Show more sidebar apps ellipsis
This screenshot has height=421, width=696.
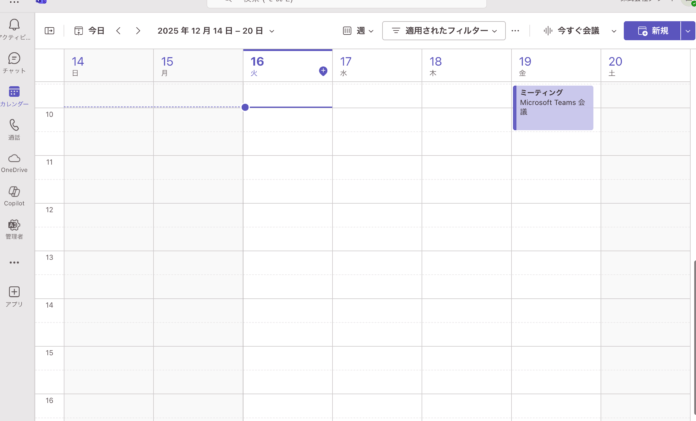coord(14,262)
